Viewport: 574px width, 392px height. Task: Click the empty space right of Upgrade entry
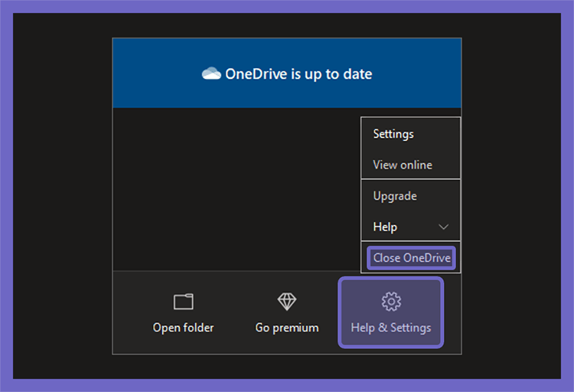438,196
